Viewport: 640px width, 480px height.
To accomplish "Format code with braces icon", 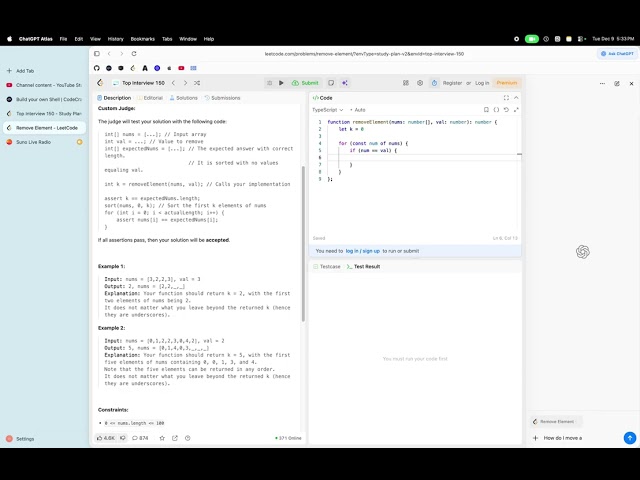I will click(x=496, y=110).
